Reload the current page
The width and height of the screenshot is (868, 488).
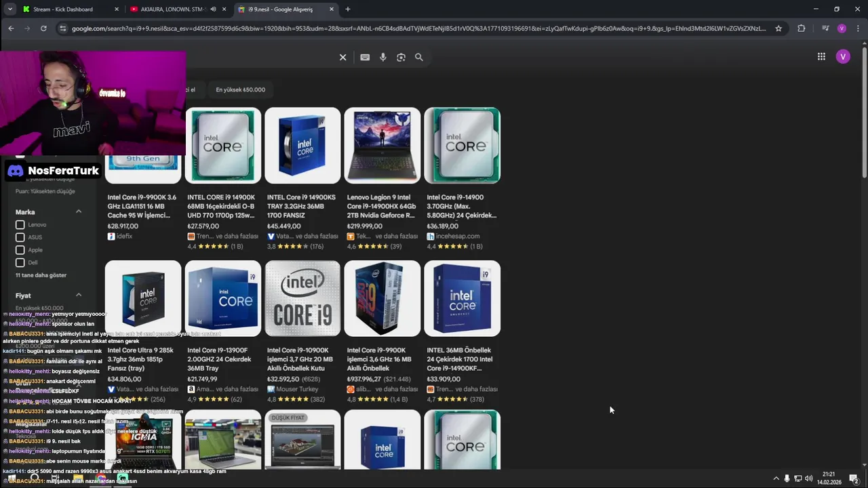[x=43, y=28]
